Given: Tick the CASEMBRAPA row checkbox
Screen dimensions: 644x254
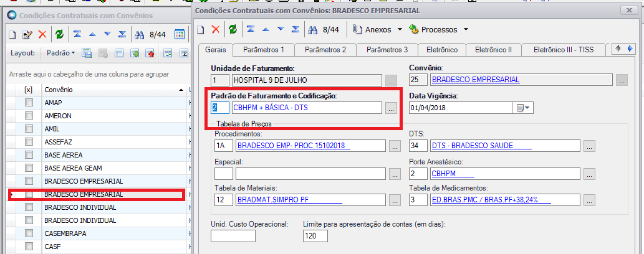Looking at the screenshot, I should (29, 233).
